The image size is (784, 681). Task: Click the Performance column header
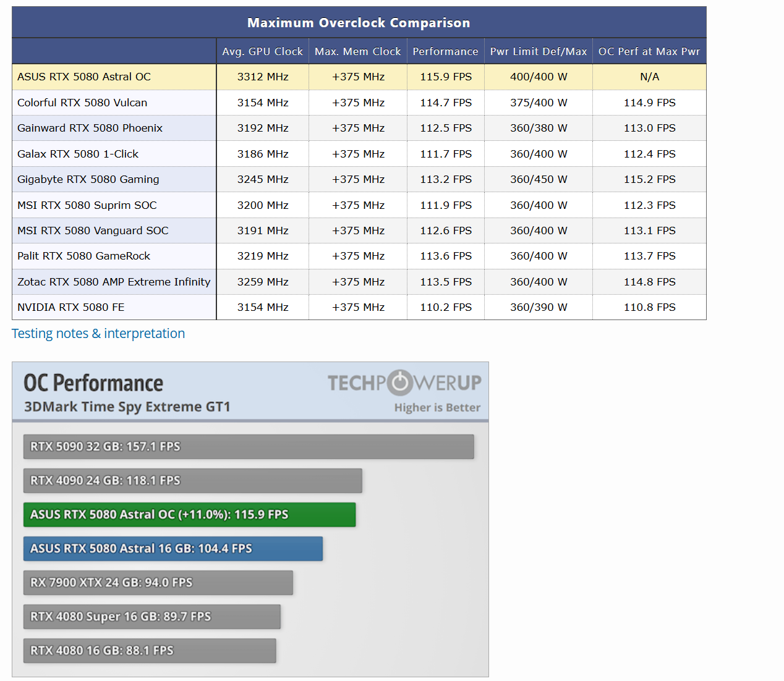pyautogui.click(x=445, y=51)
